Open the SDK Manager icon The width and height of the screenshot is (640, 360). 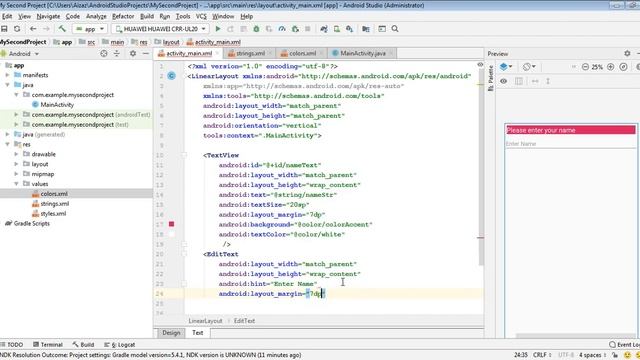[349, 29]
